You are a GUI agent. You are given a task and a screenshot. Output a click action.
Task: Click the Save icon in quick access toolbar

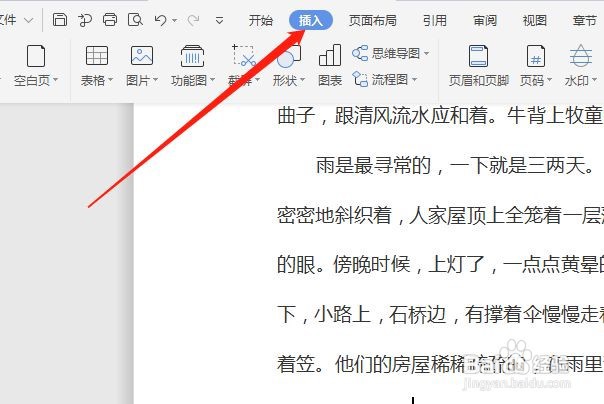(x=60, y=19)
